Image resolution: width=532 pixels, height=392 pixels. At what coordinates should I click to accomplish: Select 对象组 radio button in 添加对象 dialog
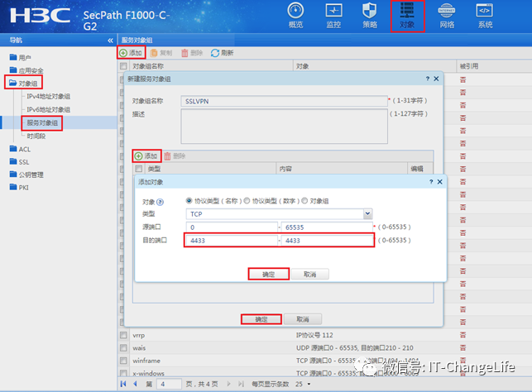[304, 201]
